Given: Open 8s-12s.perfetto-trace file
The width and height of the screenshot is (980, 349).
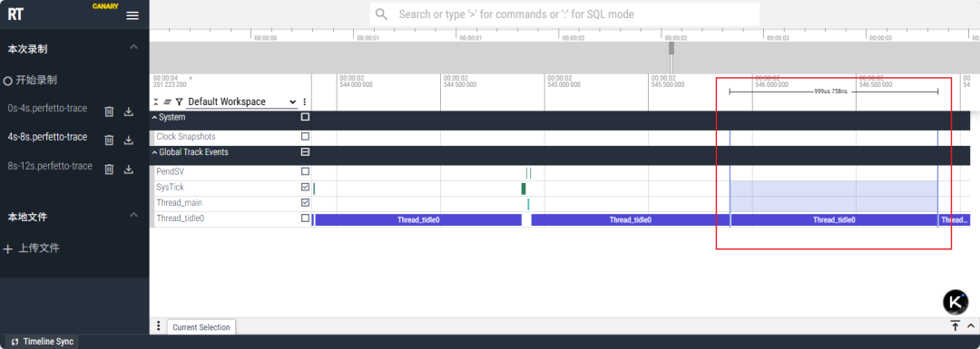Looking at the screenshot, I should [50, 166].
